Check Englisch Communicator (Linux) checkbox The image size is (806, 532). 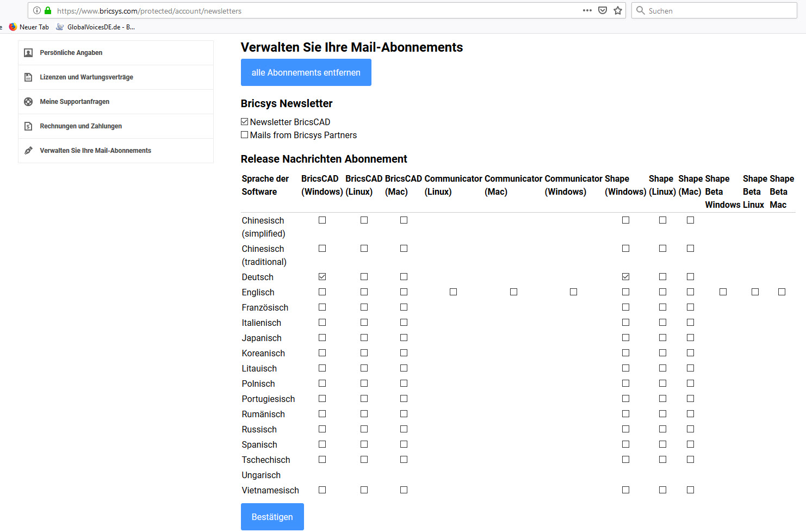(x=453, y=292)
